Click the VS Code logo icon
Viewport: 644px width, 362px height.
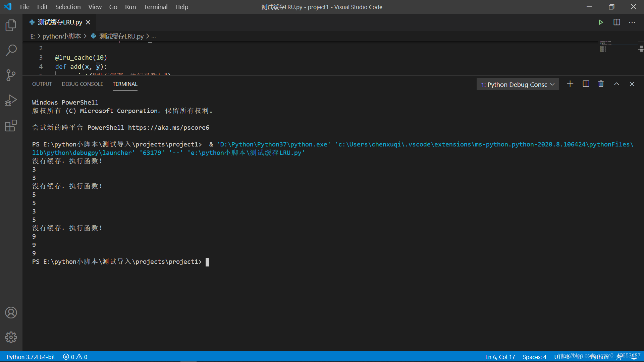7,7
